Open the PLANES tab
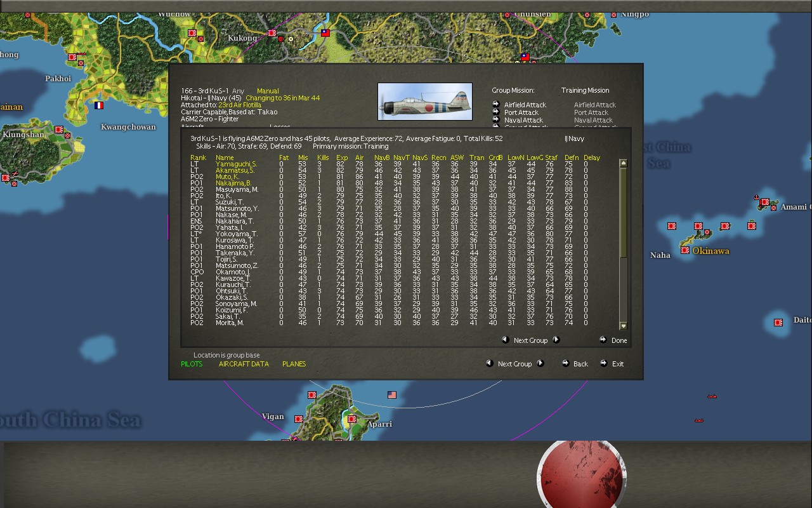812x508 pixels. [294, 364]
